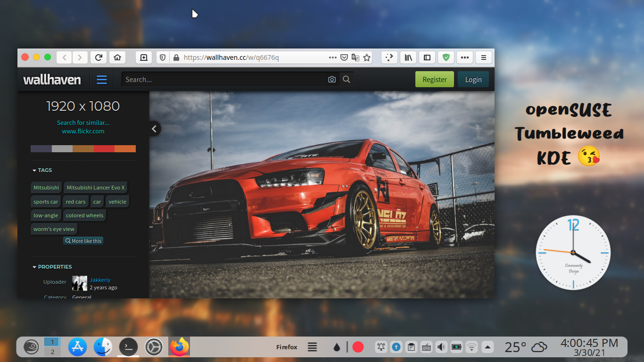Click the red record button in panel
Screen dimensions: 644x362
click(358, 347)
